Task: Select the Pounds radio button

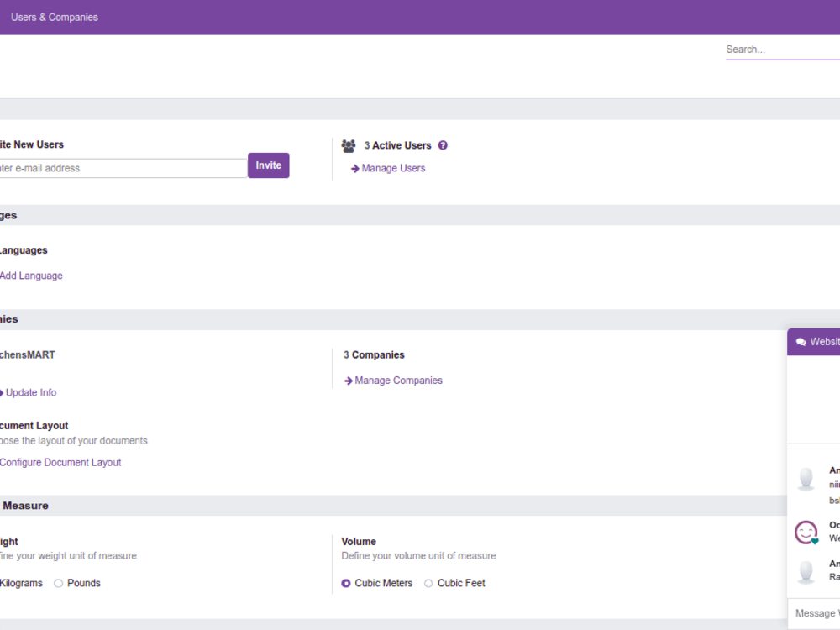Action: tap(59, 584)
